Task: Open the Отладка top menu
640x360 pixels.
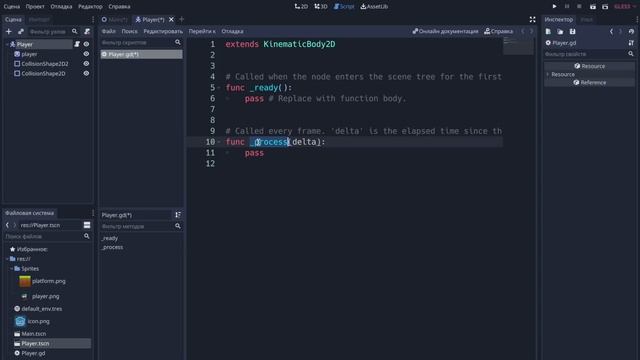Action: click(x=61, y=7)
